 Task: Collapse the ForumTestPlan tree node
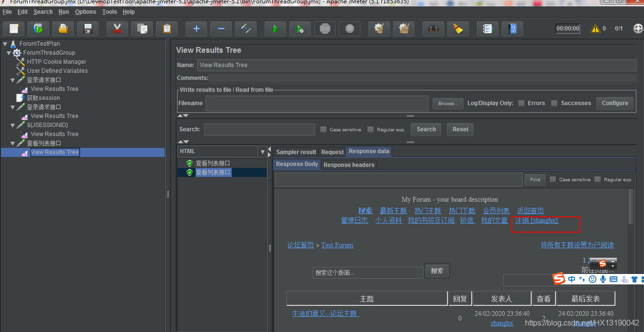5,44
